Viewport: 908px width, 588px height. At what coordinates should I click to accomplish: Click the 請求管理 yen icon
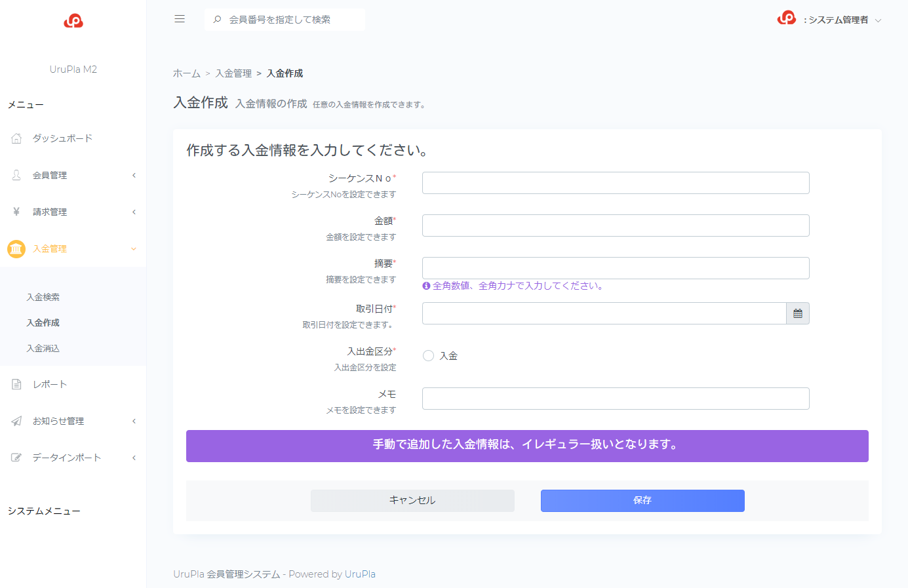(16, 212)
